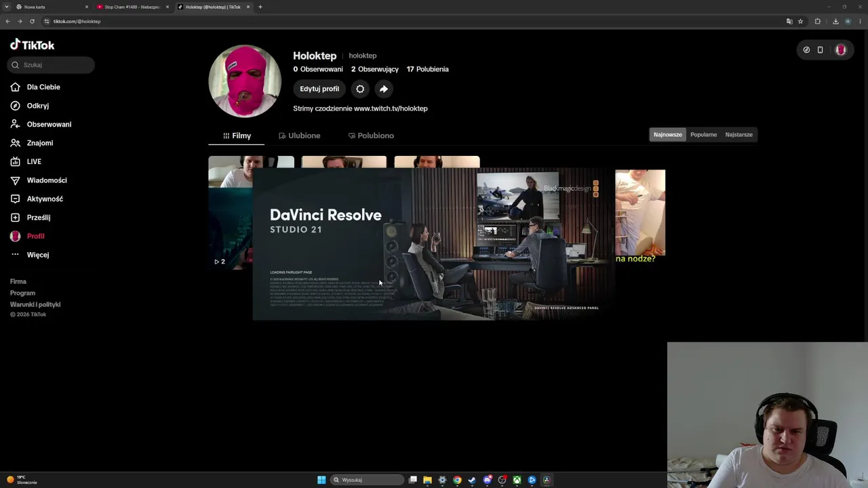
Task: Open Warunki i polityki footer link
Action: pyautogui.click(x=35, y=304)
